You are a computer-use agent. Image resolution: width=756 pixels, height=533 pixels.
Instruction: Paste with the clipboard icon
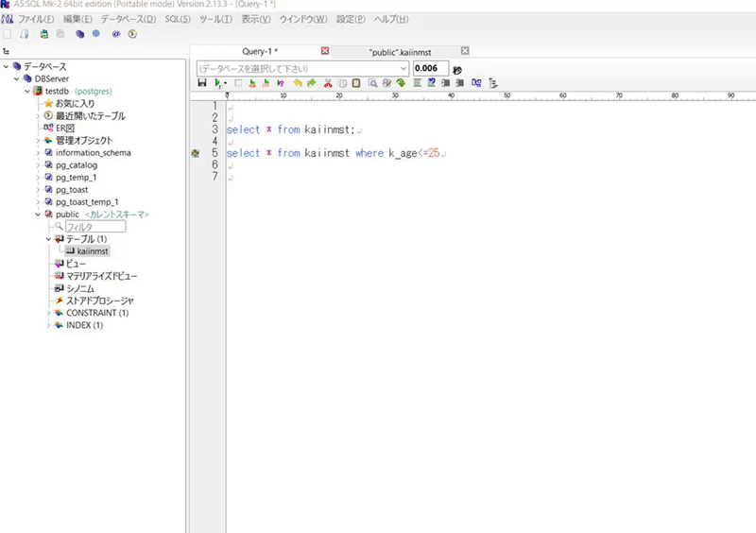tap(356, 83)
